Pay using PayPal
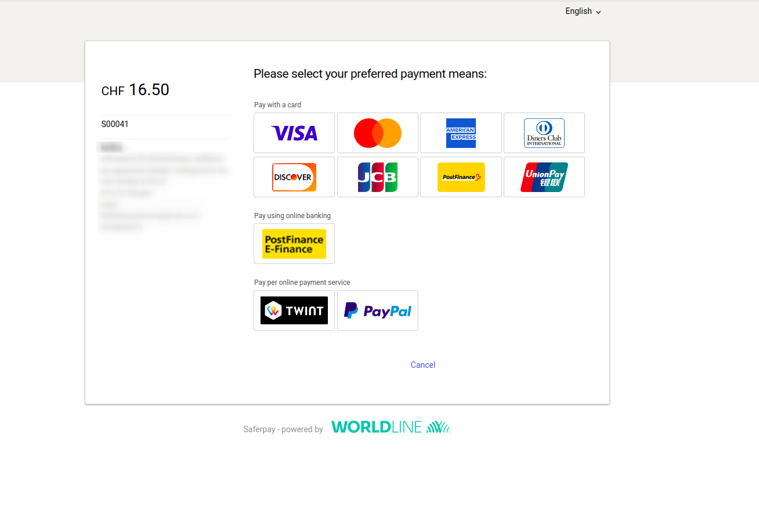Viewport: 759px width, 532px height. [378, 310]
